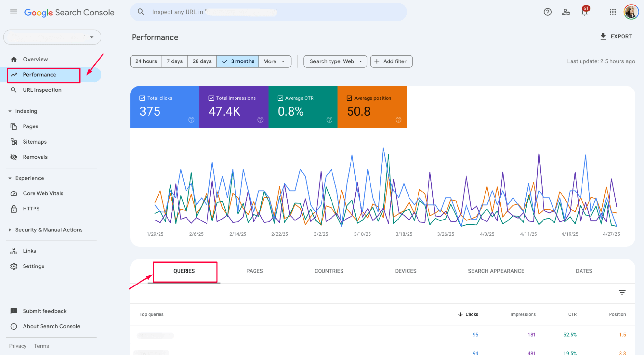Click the Sitemaps tree icon
This screenshot has width=644, height=355.
(14, 142)
